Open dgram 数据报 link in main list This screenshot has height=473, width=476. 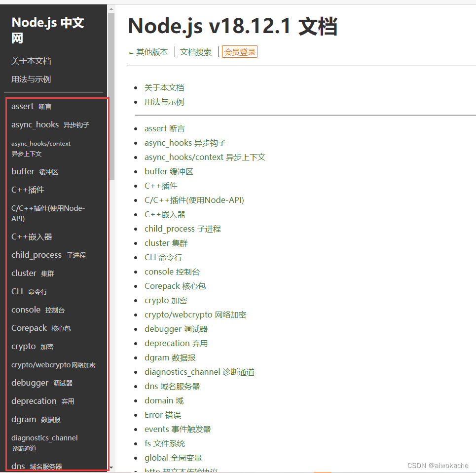click(x=170, y=357)
